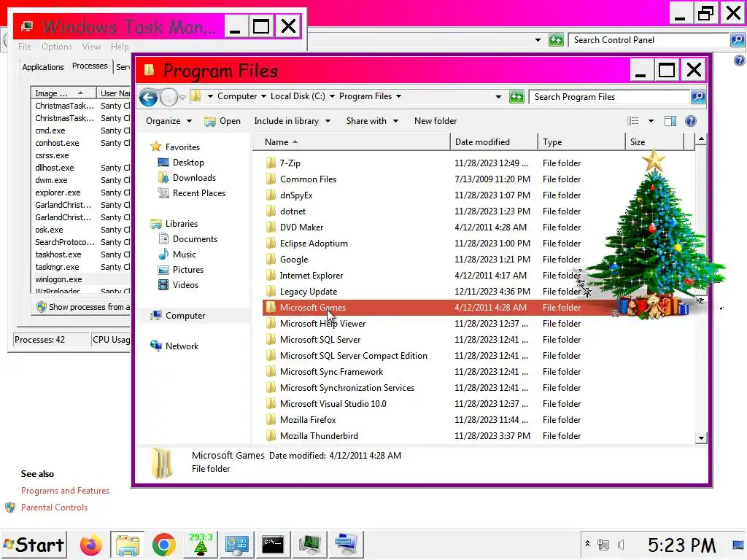This screenshot has height=560, width=747.
Task: Click the 7-Zip folder icon
Action: point(271,163)
